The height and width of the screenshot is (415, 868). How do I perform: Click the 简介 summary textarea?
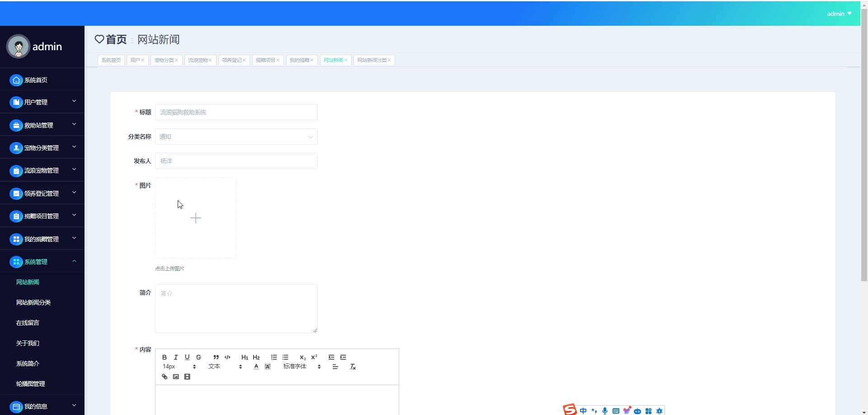[x=236, y=309]
